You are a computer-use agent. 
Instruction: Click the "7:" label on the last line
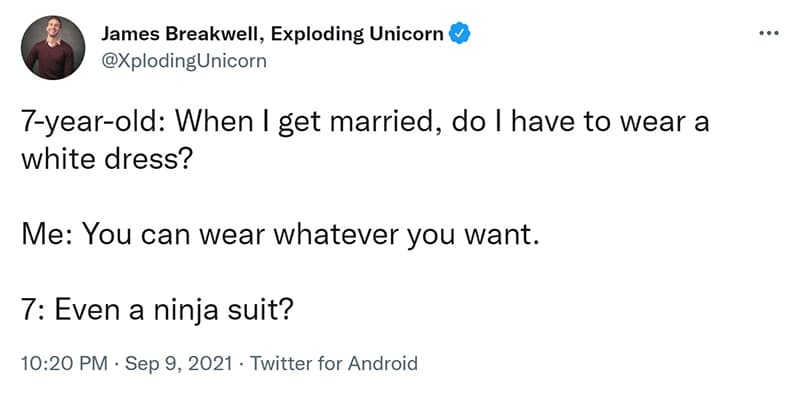click(34, 311)
